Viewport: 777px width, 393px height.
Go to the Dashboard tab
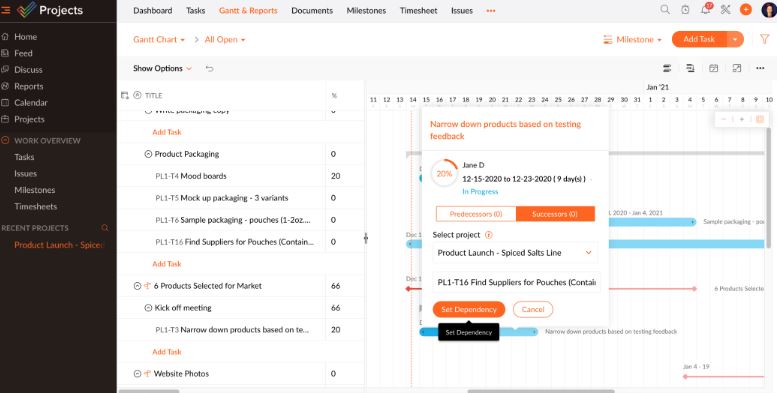[153, 10]
